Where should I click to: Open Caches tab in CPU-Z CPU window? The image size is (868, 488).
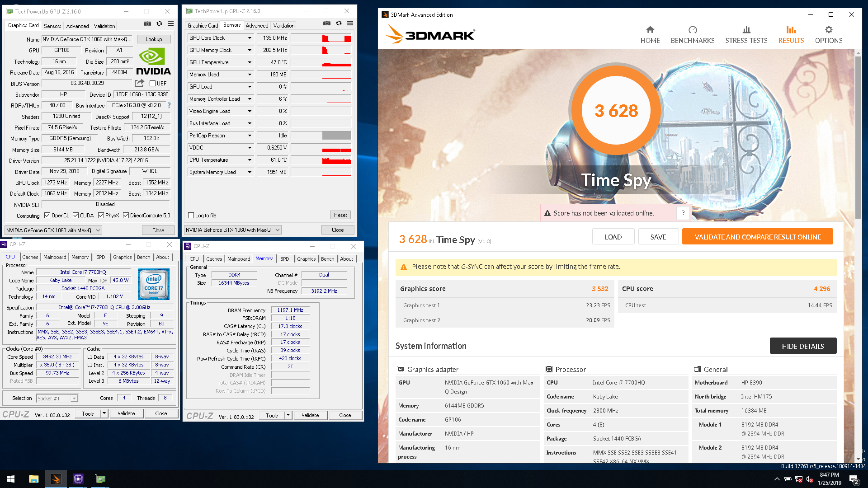tap(30, 257)
